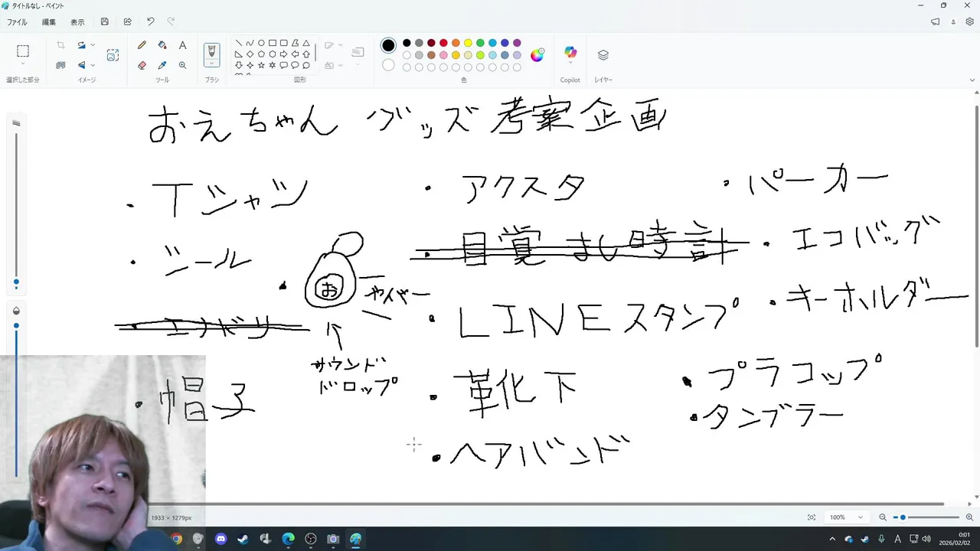Open Steam from the taskbar
Screen dimensions: 980x551
[243, 539]
